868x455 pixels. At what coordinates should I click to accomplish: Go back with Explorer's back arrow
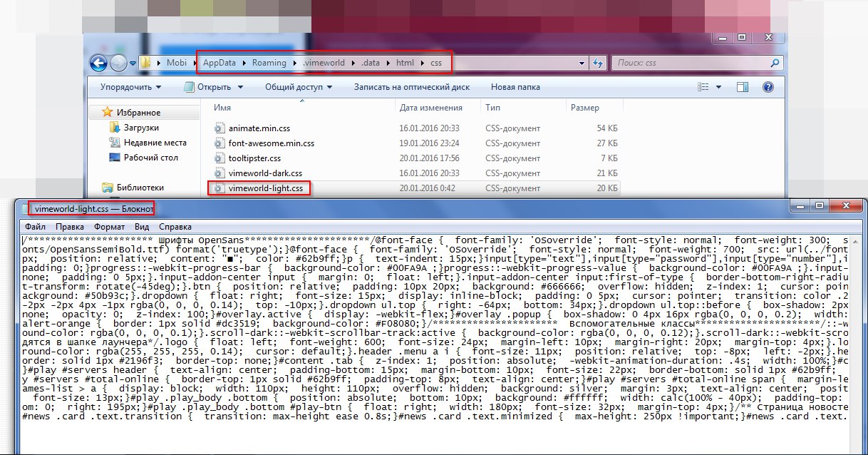[98, 63]
